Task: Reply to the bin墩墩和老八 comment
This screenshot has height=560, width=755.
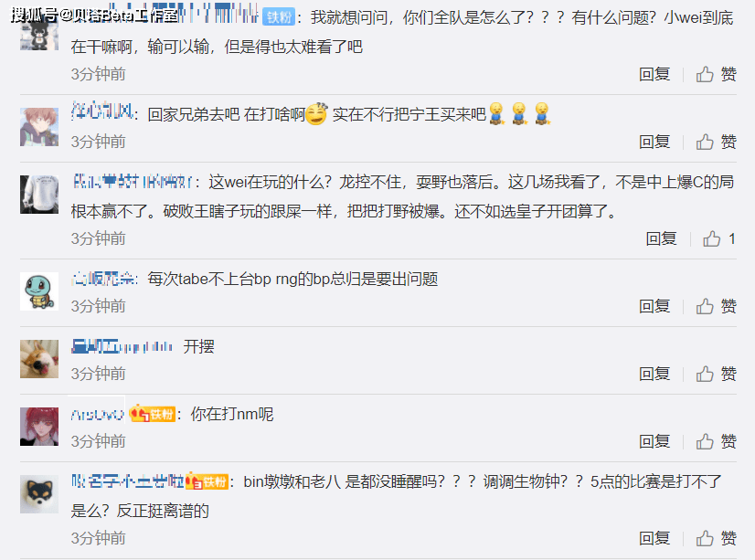Action: point(654,538)
